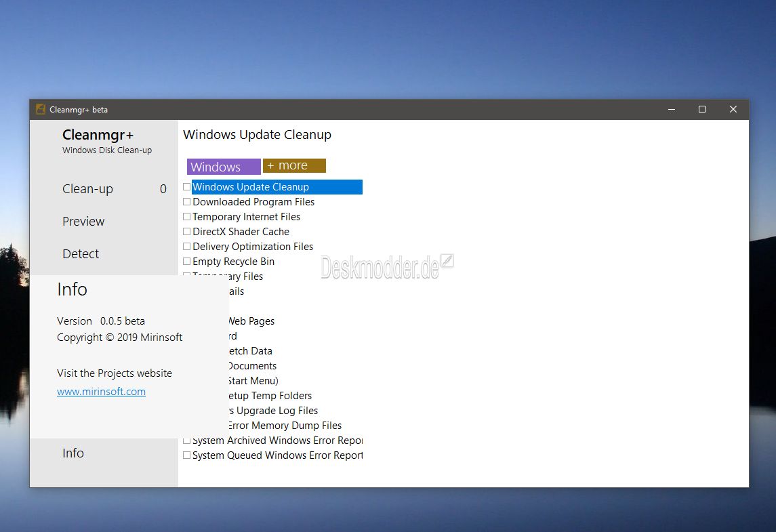Enable the Empty Recycle Bin checkbox
Screen dimensions: 776x532
(186, 262)
